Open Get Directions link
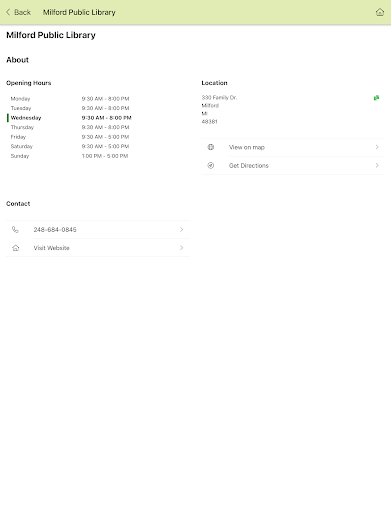The height and width of the screenshot is (512, 391). point(293,165)
